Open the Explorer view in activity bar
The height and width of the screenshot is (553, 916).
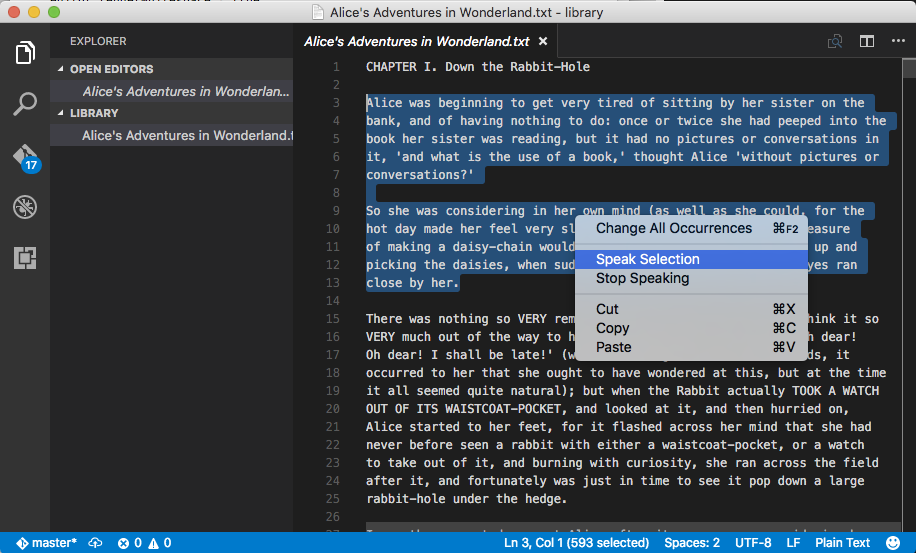[x=25, y=53]
